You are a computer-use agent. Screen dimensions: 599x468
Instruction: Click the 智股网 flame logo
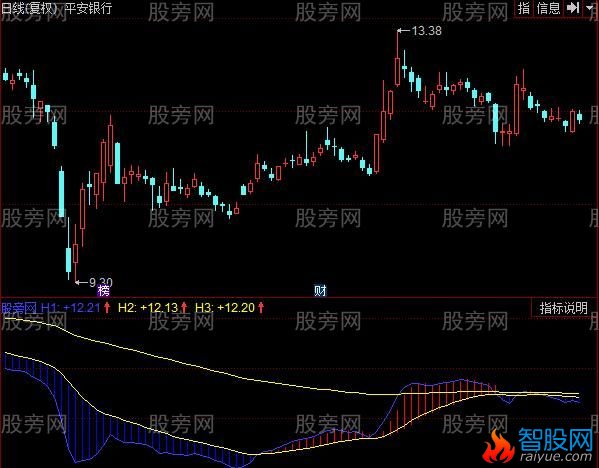[x=499, y=445]
